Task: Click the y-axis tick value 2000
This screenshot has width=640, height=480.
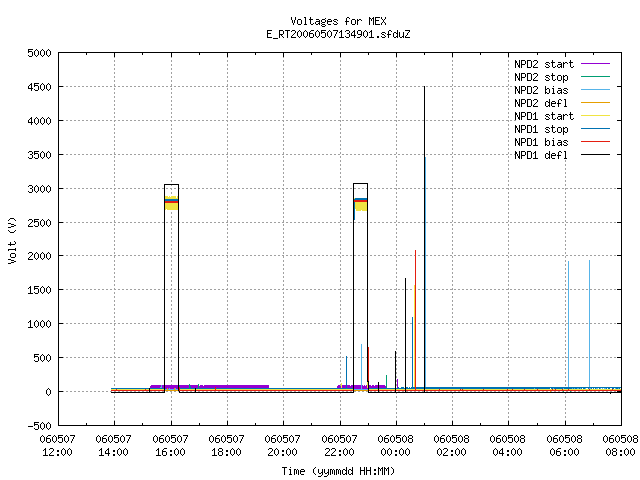Action: [39, 256]
